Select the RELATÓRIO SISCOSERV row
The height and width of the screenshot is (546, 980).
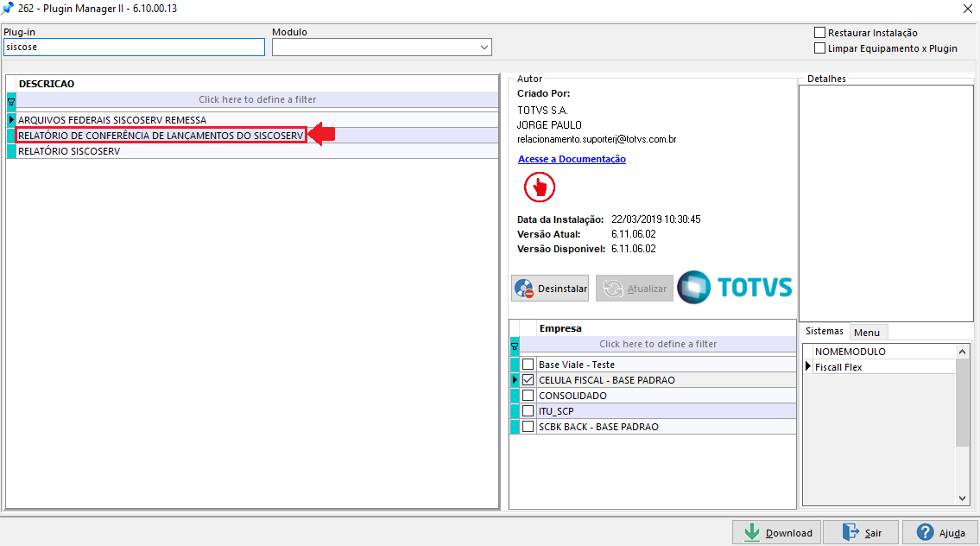point(257,151)
